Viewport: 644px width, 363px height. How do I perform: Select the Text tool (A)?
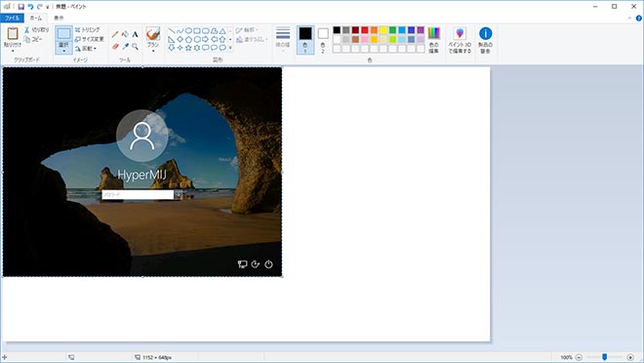pyautogui.click(x=135, y=34)
